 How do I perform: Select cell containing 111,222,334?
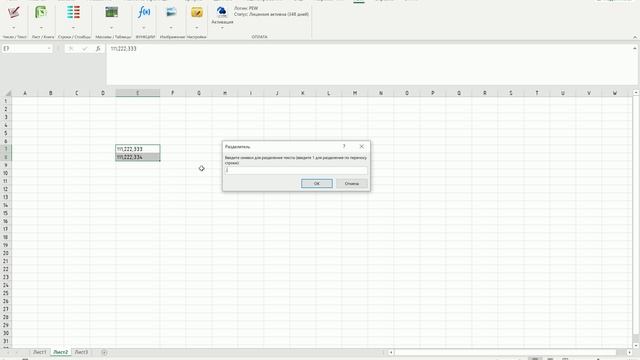(x=138, y=157)
